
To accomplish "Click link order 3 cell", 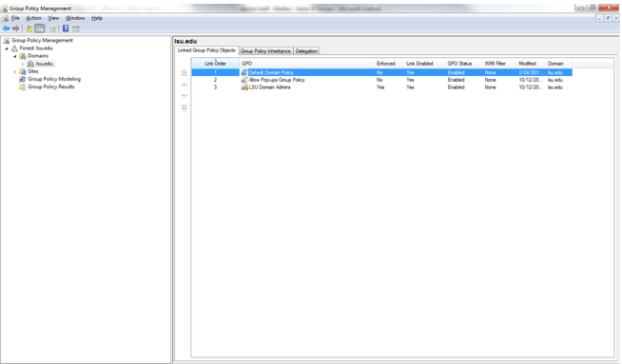I will (x=215, y=87).
